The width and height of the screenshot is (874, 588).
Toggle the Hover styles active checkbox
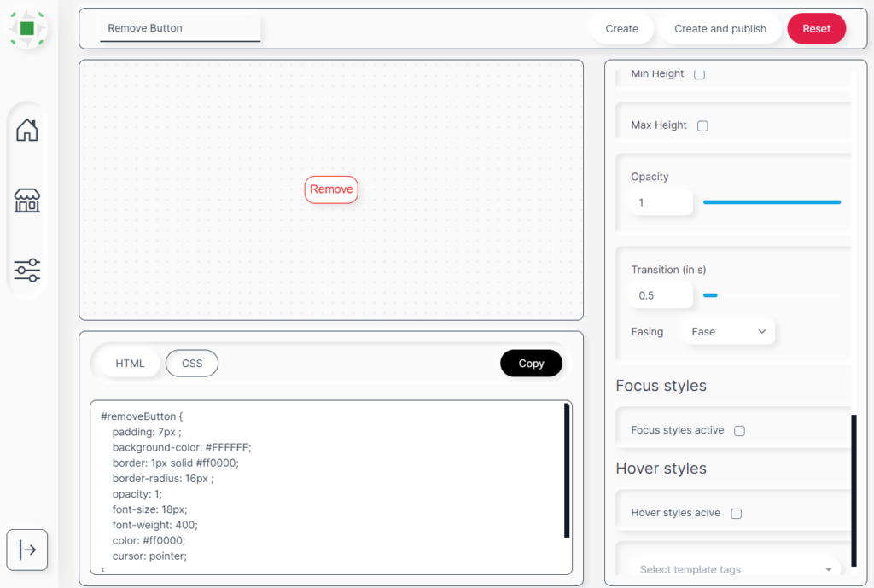(736, 514)
